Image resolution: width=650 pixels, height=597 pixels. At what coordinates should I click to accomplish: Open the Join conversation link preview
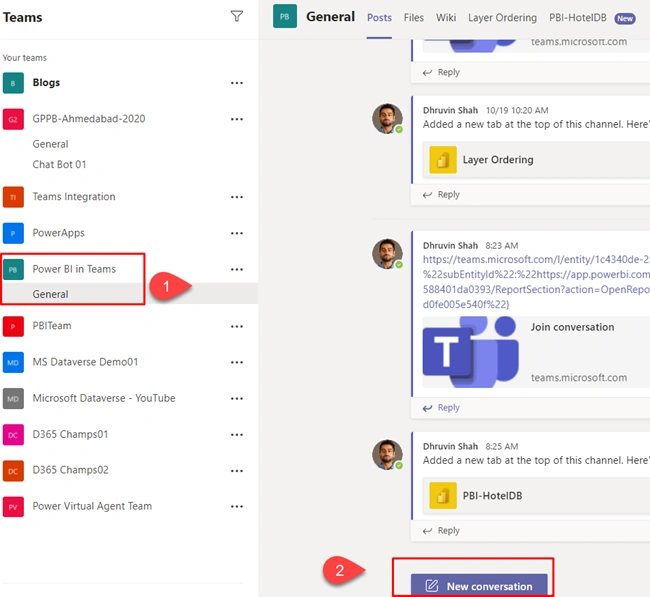[536, 352]
